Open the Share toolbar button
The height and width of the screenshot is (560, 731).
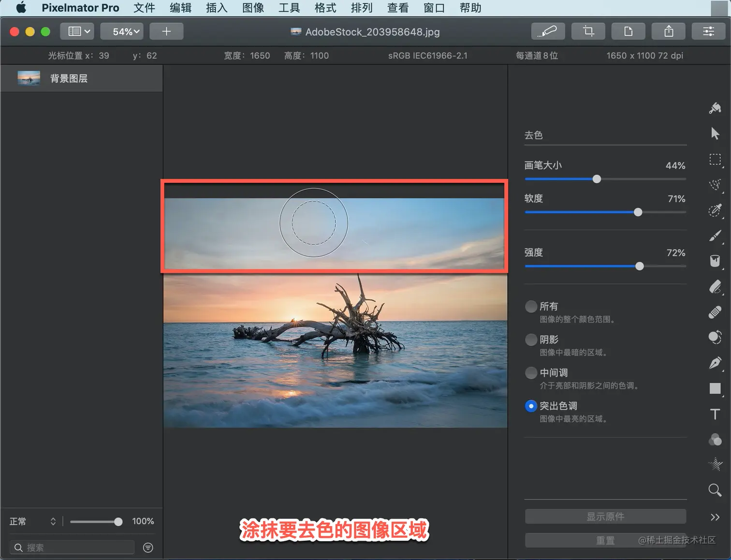point(669,31)
